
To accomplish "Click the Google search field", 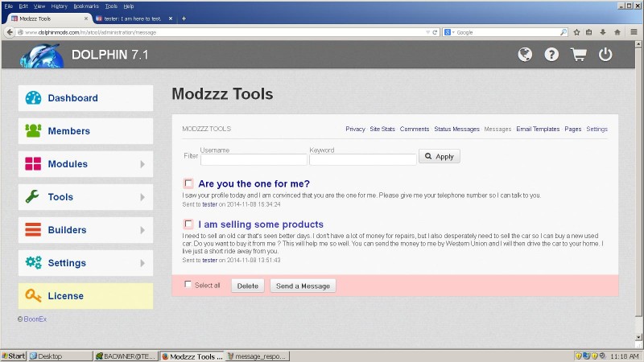I will point(507,32).
